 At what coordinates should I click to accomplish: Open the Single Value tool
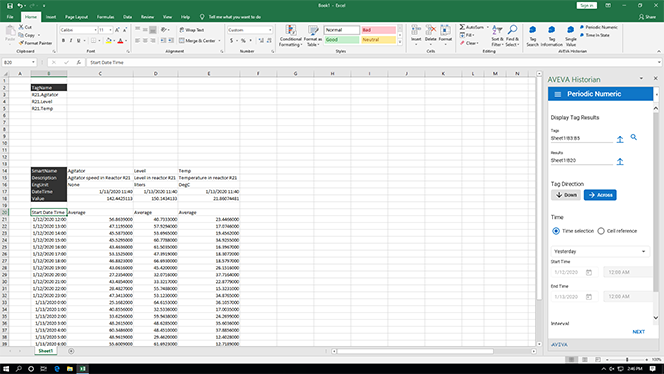(x=570, y=36)
